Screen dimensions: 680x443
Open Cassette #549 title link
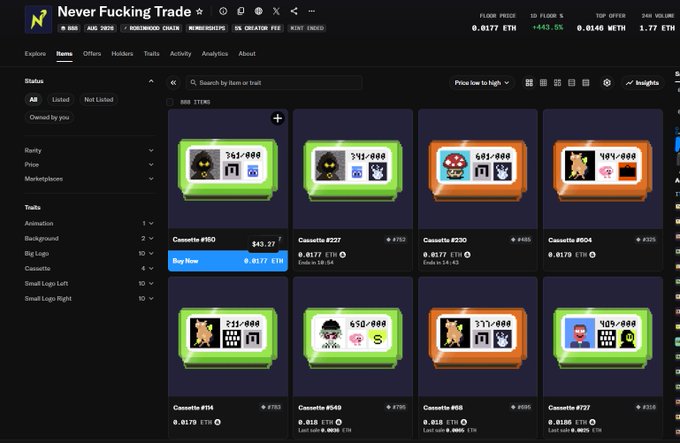(x=320, y=408)
